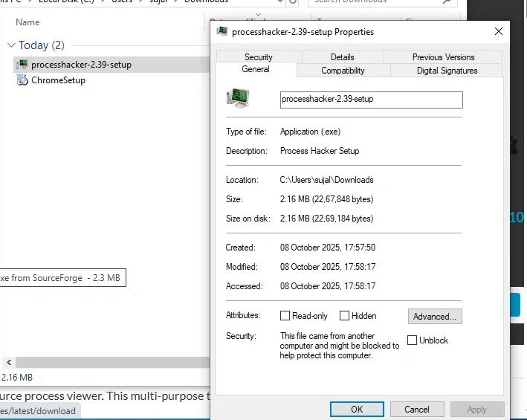This screenshot has height=420, width=527.
Task: Open the Digital Signatures tab
Action: (x=447, y=70)
